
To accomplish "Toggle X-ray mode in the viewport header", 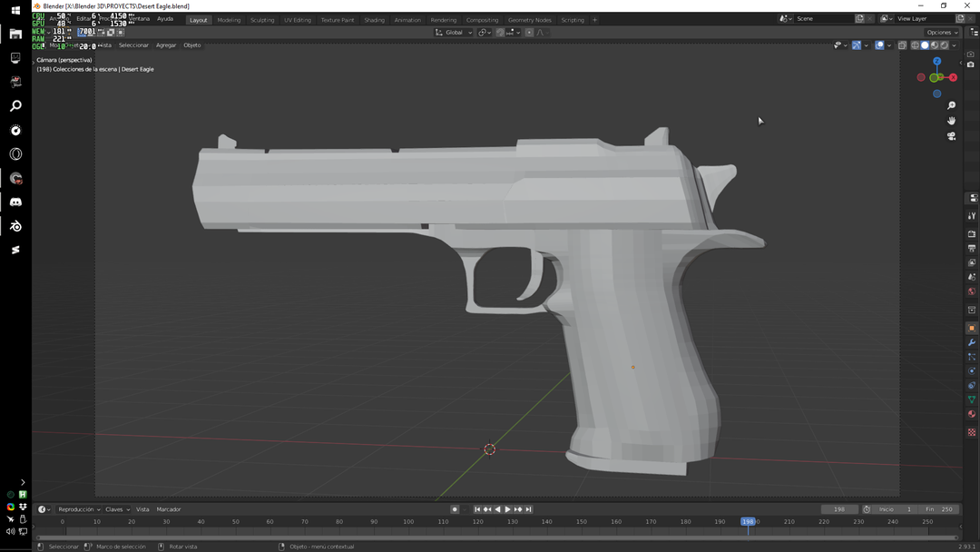I will tap(901, 44).
